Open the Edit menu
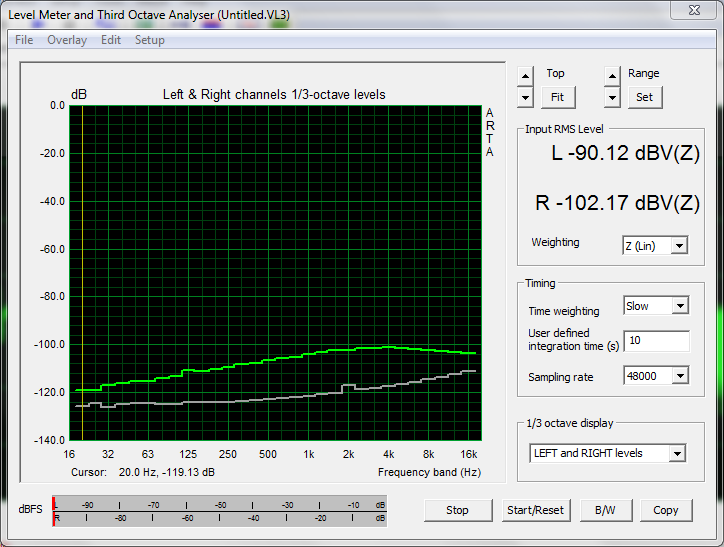Viewport: 724px width, 547px height. coord(111,40)
